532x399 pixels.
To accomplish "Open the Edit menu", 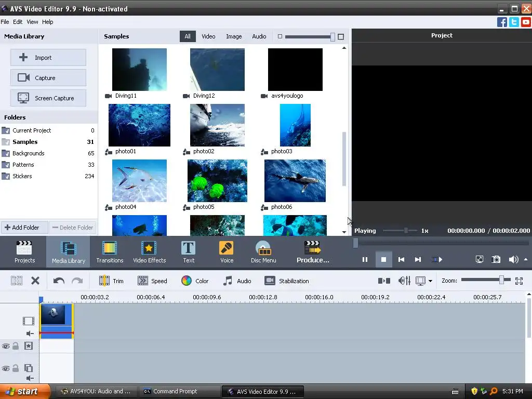I will [x=18, y=22].
